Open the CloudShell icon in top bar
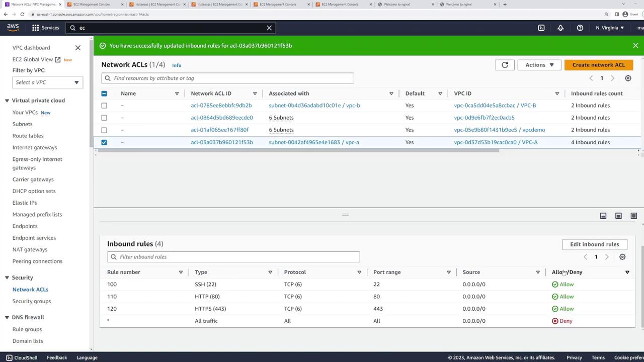The image size is (644, 362). pyautogui.click(x=541, y=28)
